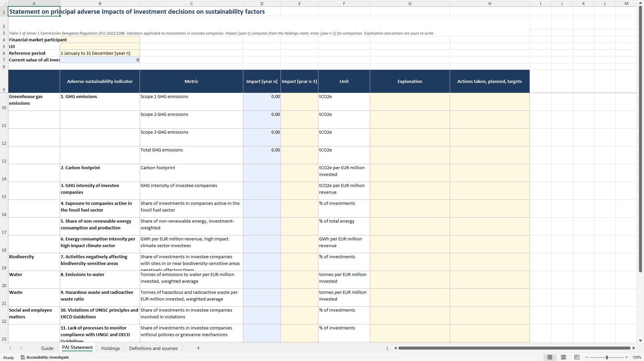644x361 pixels.
Task: Click the Table 1 Annex I note text
Action: (x=221, y=33)
